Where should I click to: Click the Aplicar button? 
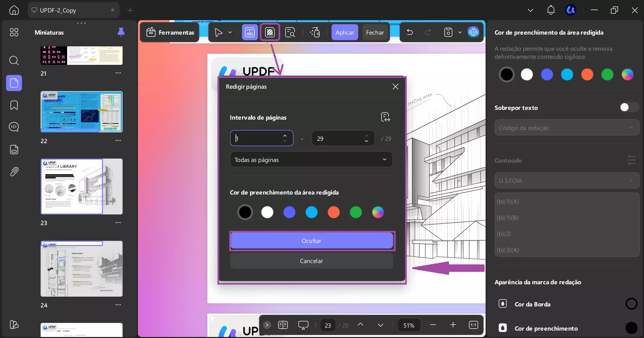point(345,33)
